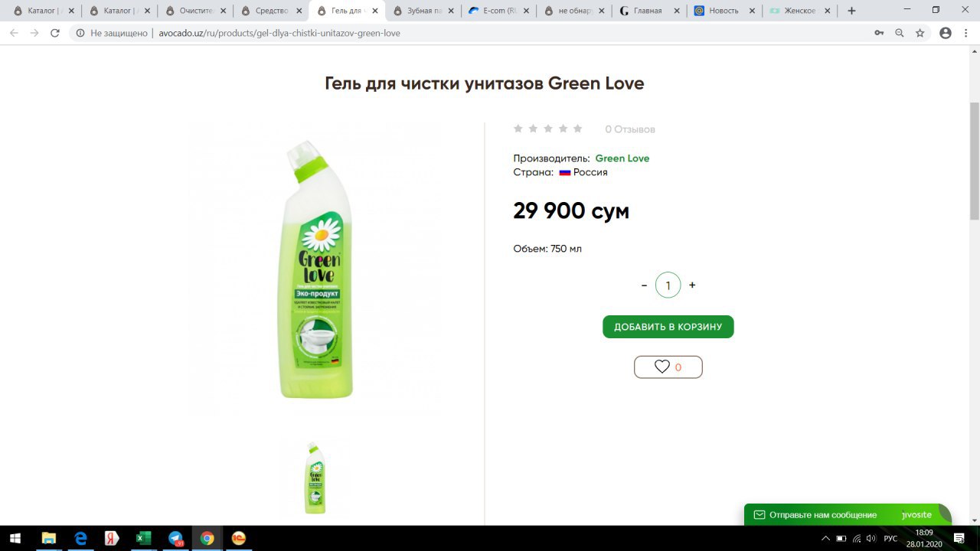Switch to the 'Средство' tab
Viewport: 980px width, 551px height.
click(x=265, y=11)
